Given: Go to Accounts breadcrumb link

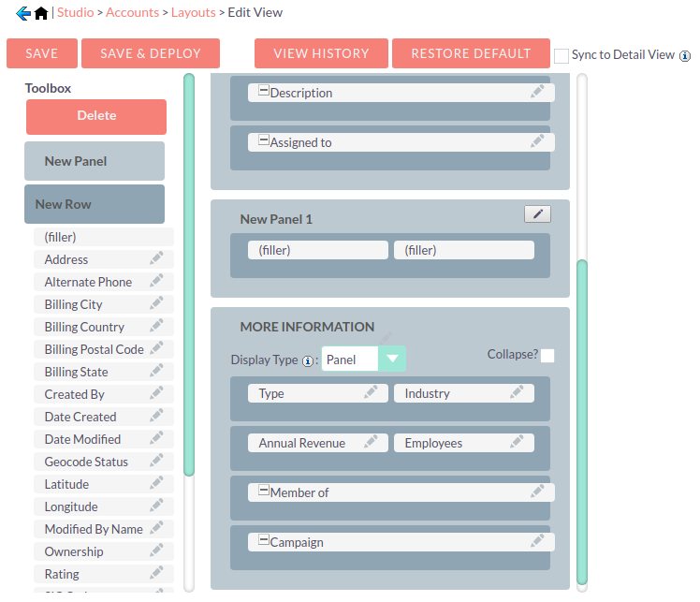Looking at the screenshot, I should coord(132,13).
